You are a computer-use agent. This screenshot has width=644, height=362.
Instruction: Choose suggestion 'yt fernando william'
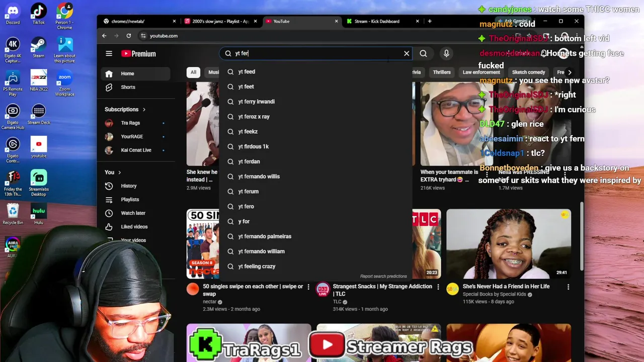coord(315,251)
